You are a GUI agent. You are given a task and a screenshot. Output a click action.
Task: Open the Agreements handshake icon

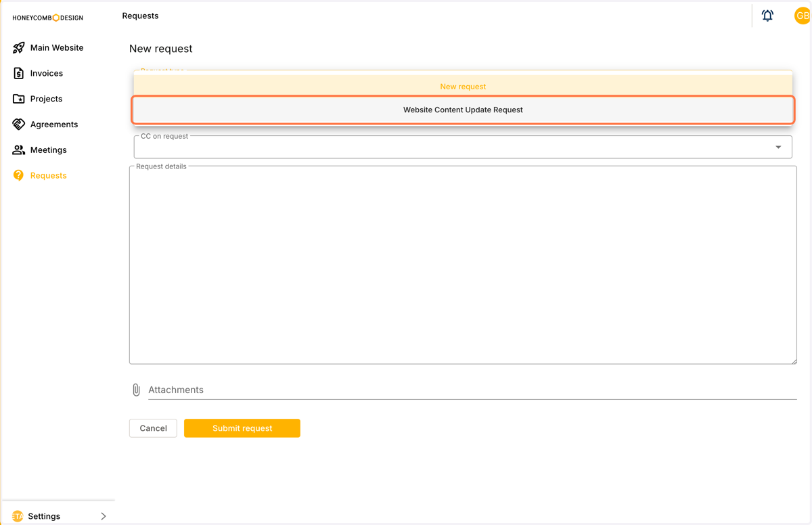click(18, 124)
